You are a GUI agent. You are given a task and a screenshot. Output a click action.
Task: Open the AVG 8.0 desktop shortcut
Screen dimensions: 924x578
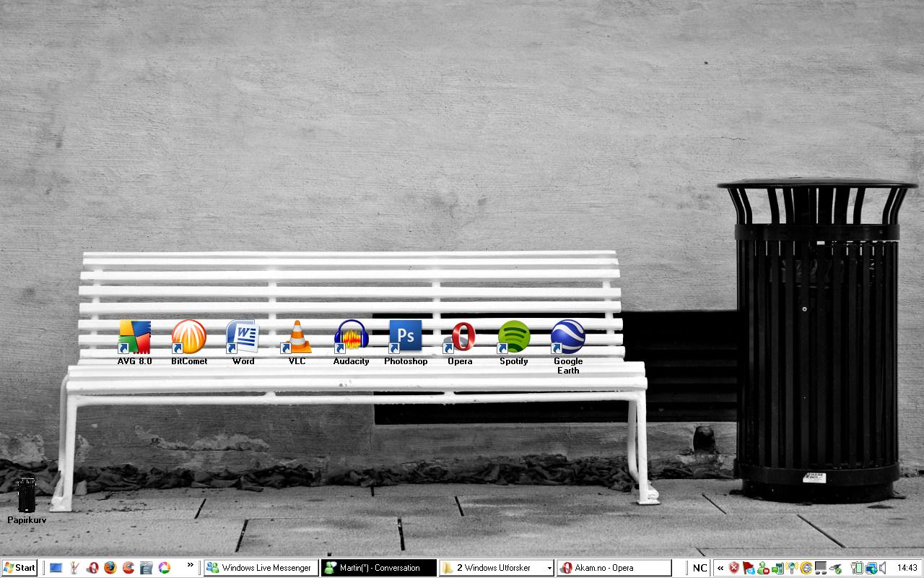click(x=135, y=342)
